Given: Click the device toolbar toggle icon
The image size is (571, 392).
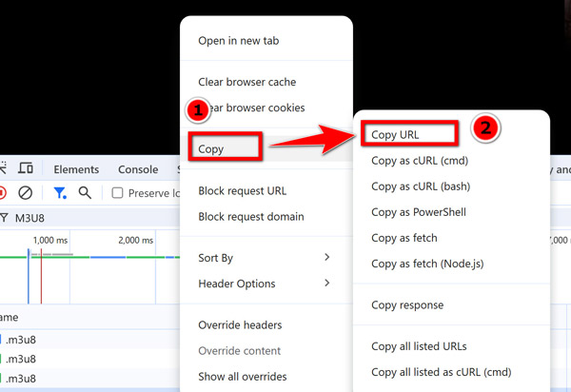Looking at the screenshot, I should (27, 168).
